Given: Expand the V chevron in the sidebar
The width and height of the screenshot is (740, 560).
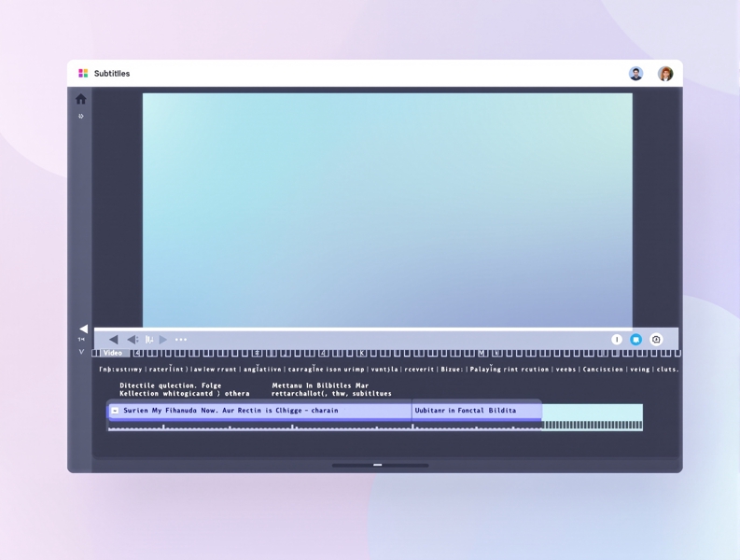Looking at the screenshot, I should [x=81, y=351].
